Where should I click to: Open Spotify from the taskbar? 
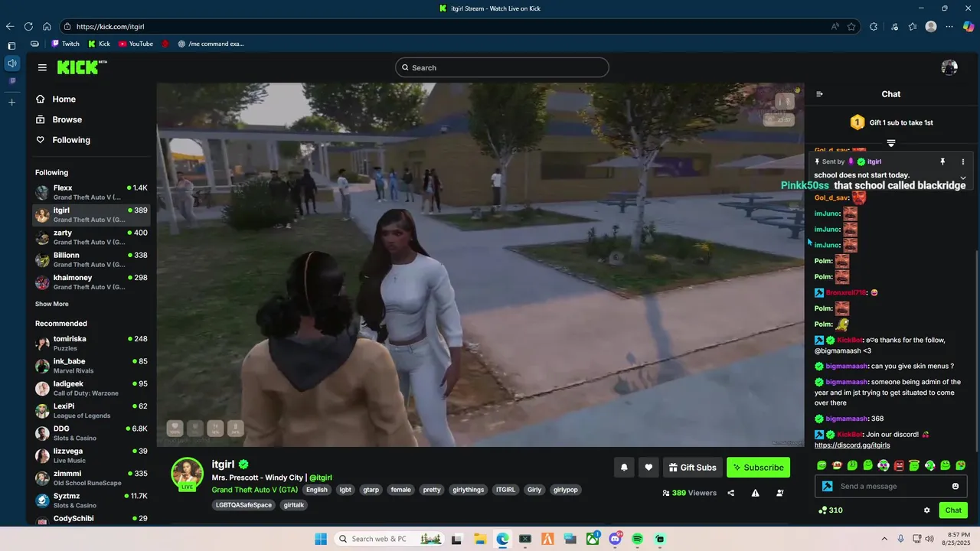(637, 539)
